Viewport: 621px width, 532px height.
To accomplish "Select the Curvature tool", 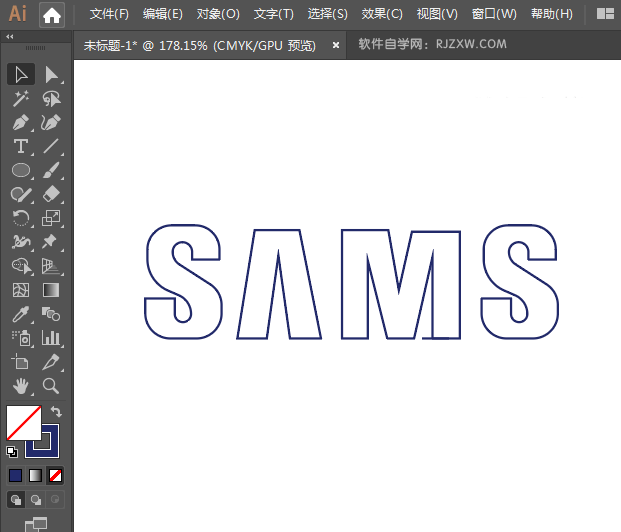I will click(x=51, y=122).
